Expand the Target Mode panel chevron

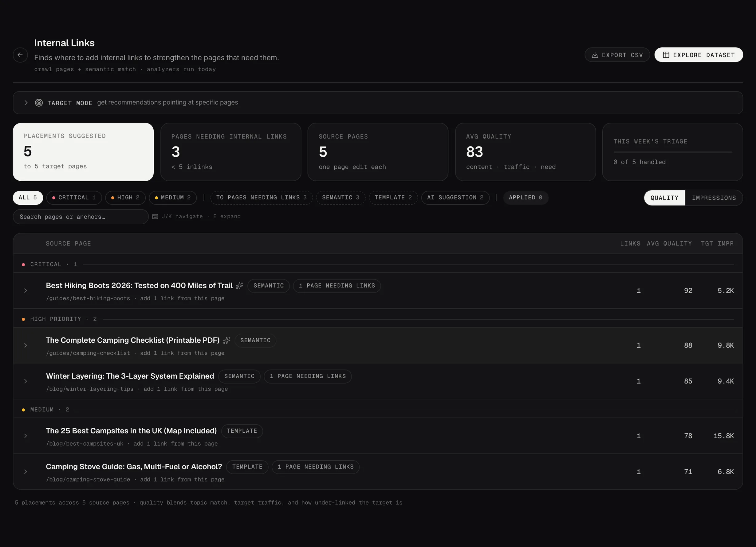coord(26,103)
